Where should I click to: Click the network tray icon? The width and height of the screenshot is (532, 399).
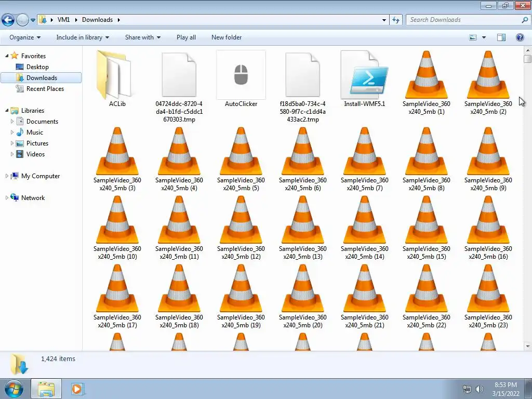click(x=467, y=389)
